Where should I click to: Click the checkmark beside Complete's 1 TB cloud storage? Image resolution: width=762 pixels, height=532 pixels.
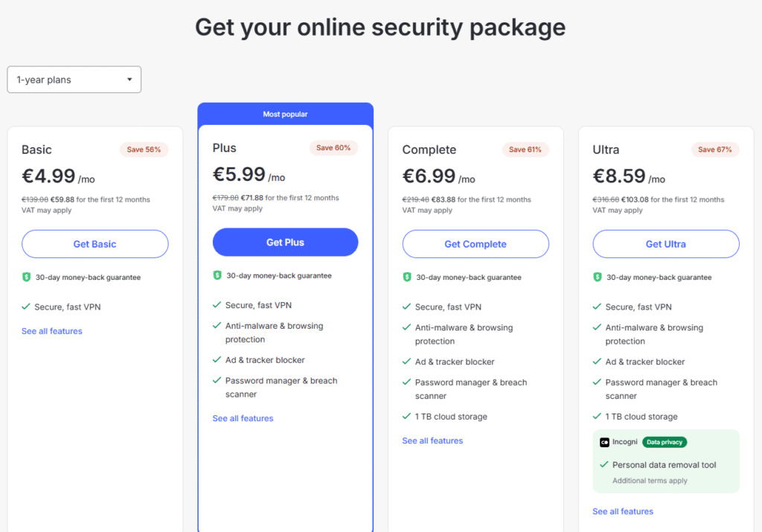point(407,416)
